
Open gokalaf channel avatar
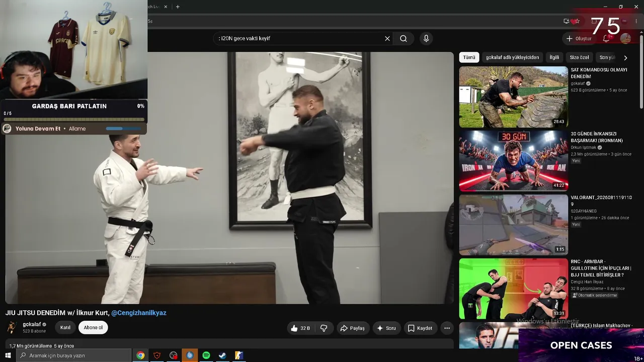(x=12, y=328)
